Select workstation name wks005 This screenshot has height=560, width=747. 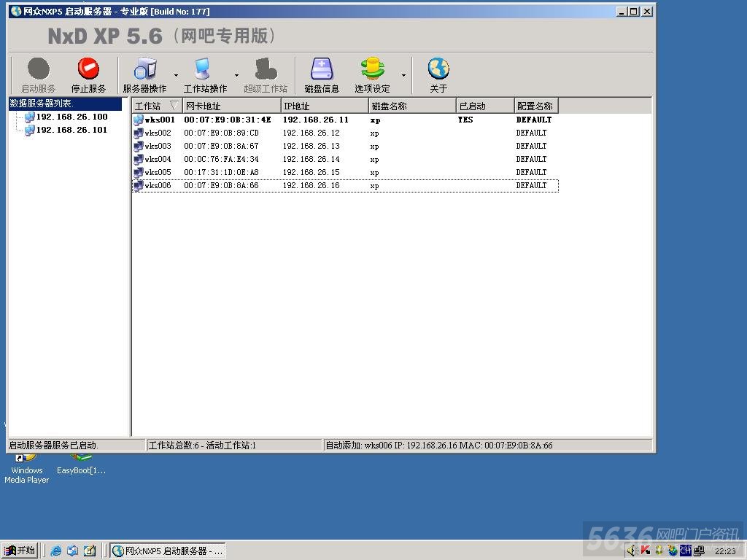coord(158,172)
